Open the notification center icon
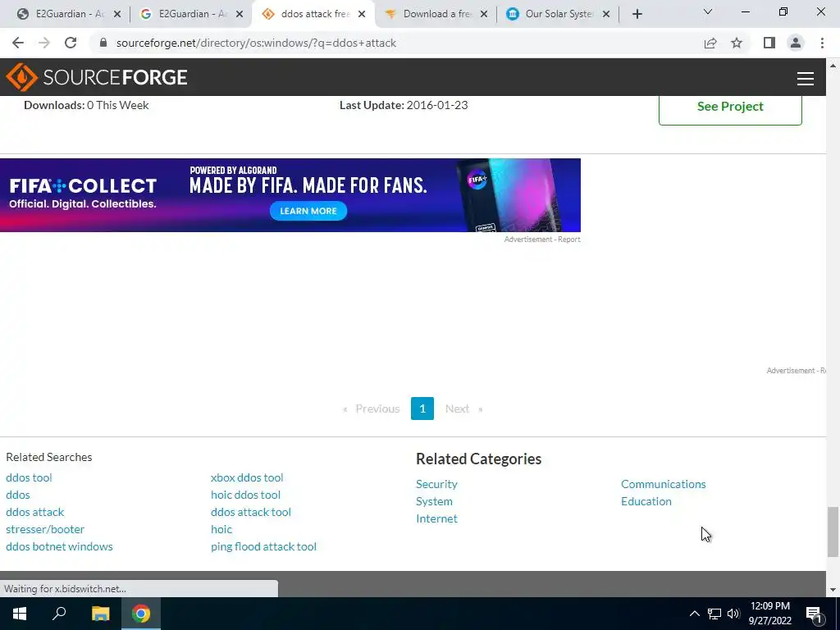The image size is (840, 630). [x=814, y=614]
